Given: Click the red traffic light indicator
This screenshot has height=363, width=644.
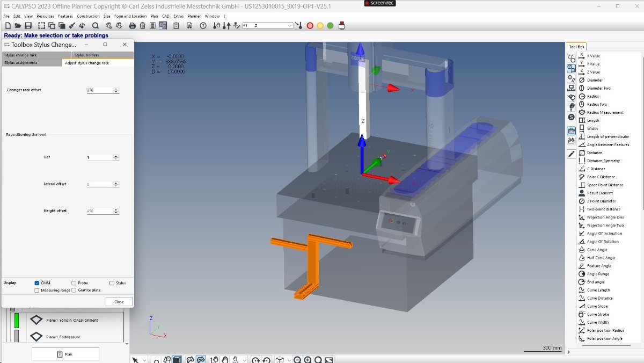Looking at the screenshot, I should pos(310,25).
